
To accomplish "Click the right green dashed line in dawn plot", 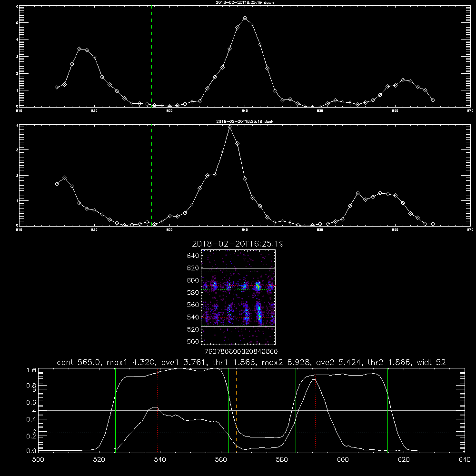I will pyautogui.click(x=263, y=56).
